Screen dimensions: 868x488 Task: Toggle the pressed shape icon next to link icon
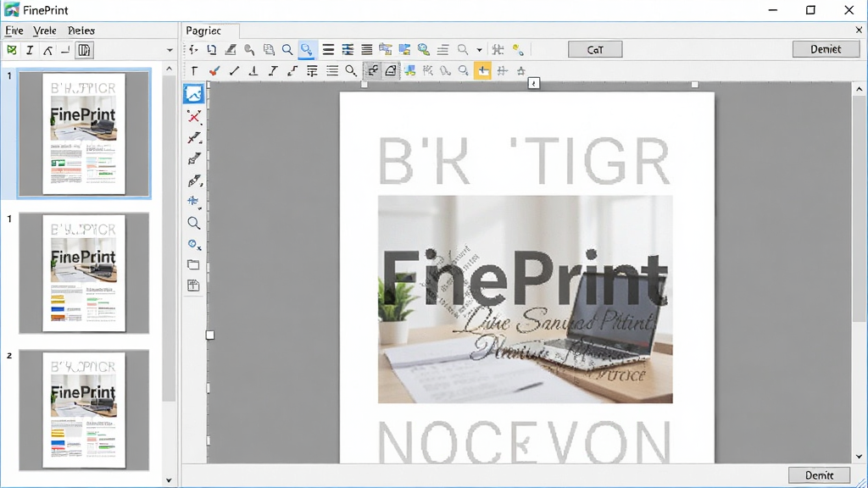click(390, 71)
